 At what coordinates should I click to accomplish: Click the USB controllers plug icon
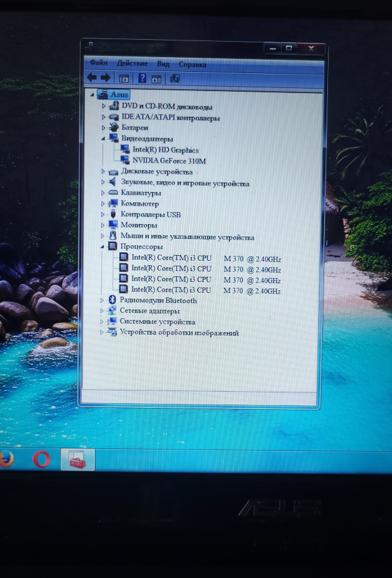click(113, 214)
